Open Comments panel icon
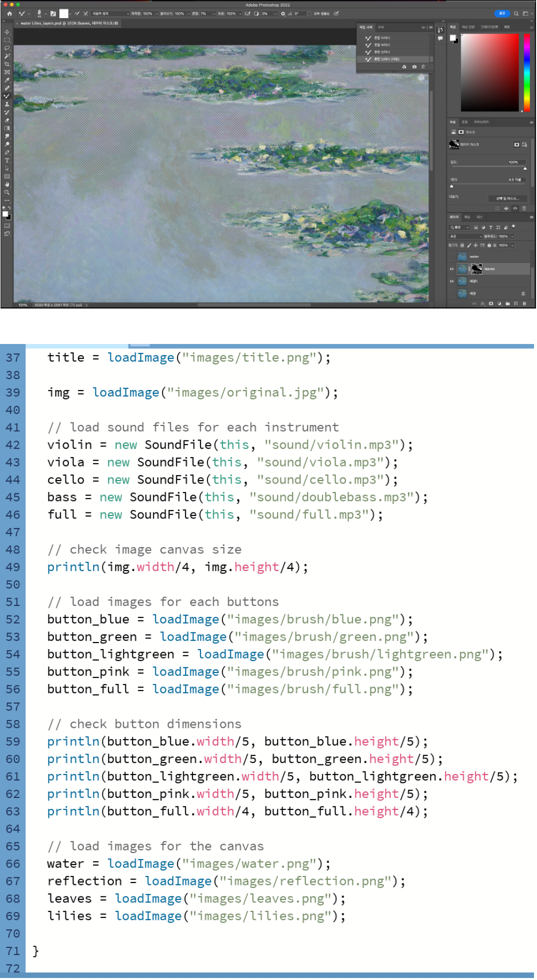 point(440,38)
